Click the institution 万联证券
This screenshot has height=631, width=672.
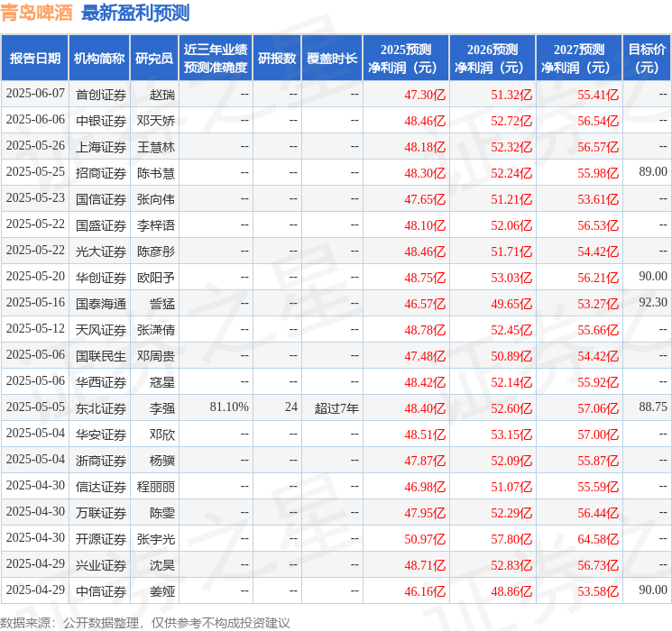101,512
